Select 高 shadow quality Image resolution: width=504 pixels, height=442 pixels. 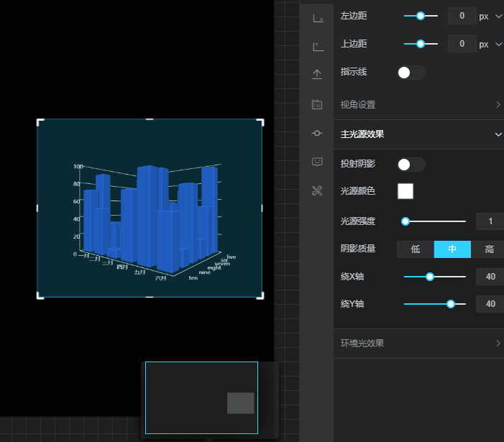(488, 249)
